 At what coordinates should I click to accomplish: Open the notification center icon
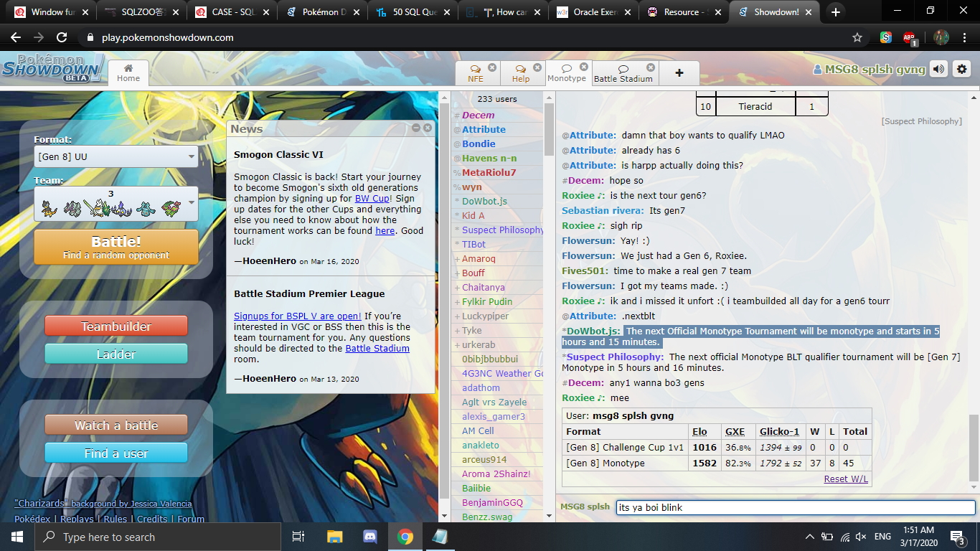tap(958, 537)
